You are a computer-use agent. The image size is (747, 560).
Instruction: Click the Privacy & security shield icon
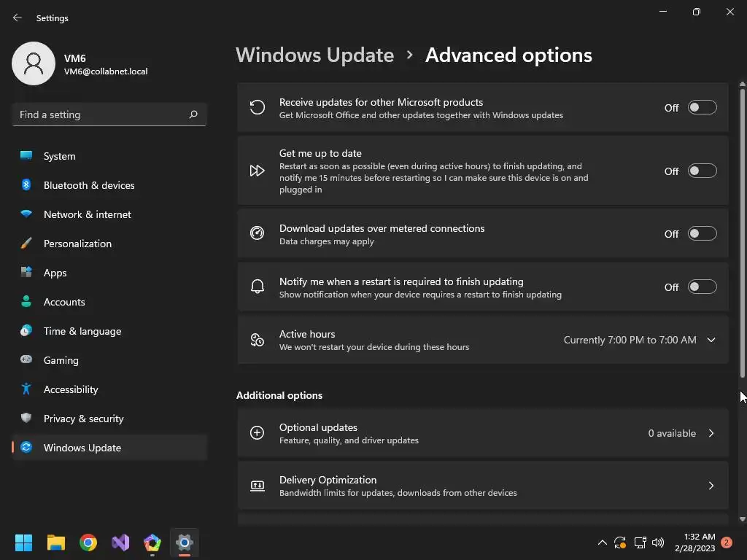pos(26,418)
